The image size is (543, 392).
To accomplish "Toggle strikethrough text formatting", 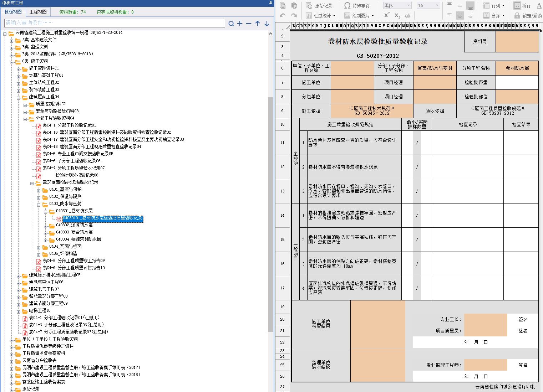I will (x=408, y=16).
